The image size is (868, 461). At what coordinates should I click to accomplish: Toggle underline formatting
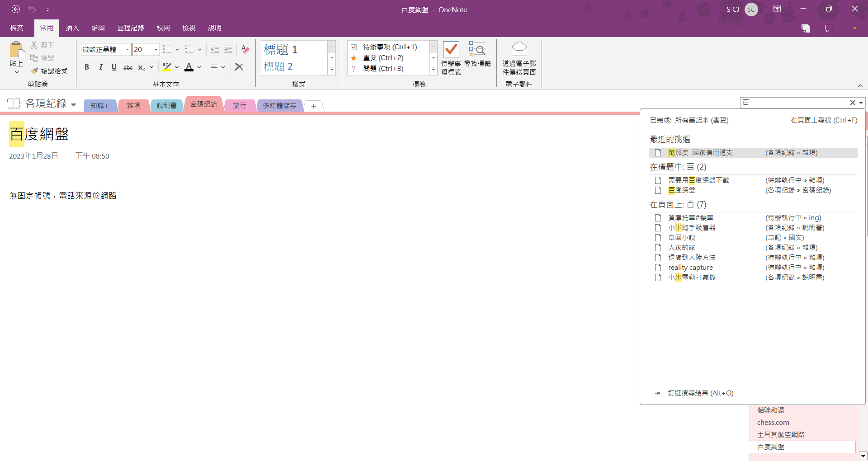114,67
